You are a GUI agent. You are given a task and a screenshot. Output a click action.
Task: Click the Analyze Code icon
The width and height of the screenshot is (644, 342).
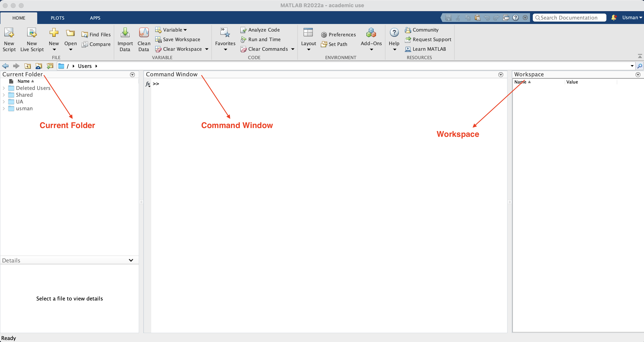[x=243, y=30]
